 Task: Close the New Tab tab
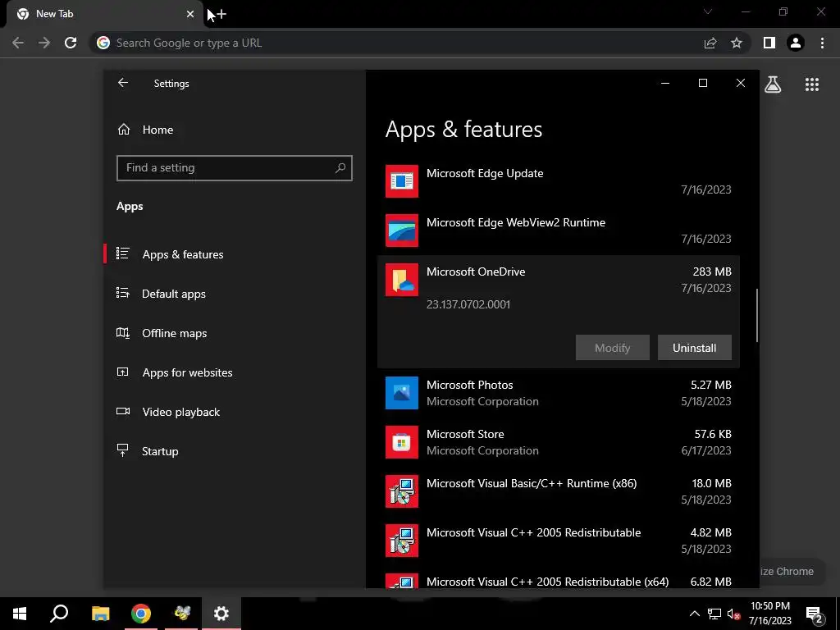[x=190, y=14]
